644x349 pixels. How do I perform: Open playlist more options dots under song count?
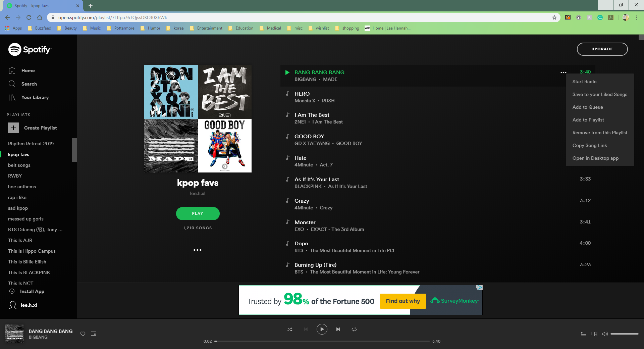coord(198,250)
